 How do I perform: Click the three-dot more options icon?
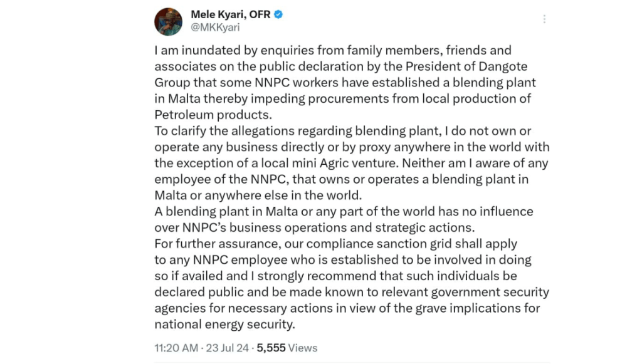[x=544, y=19]
